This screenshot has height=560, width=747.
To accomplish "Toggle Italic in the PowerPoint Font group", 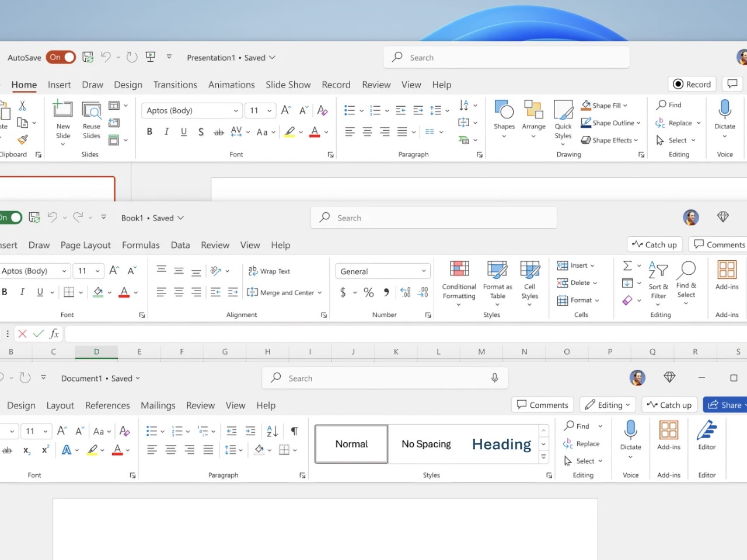I will tap(166, 132).
